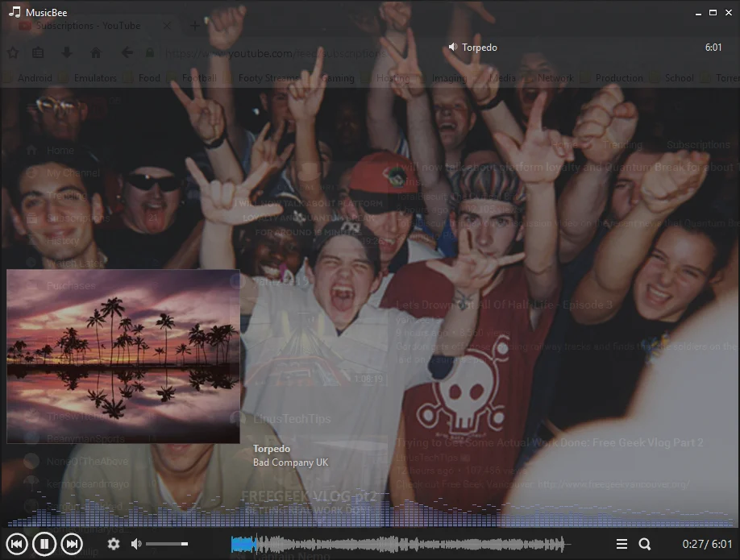Click the now-playing speaker icon beside Torpedo
Screen dimensions: 740x560
[x=452, y=47]
